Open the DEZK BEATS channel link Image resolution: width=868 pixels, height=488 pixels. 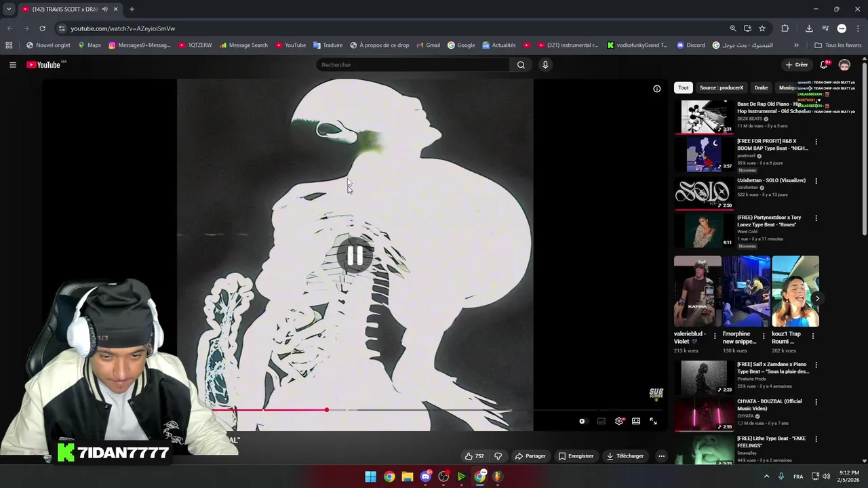pos(749,119)
